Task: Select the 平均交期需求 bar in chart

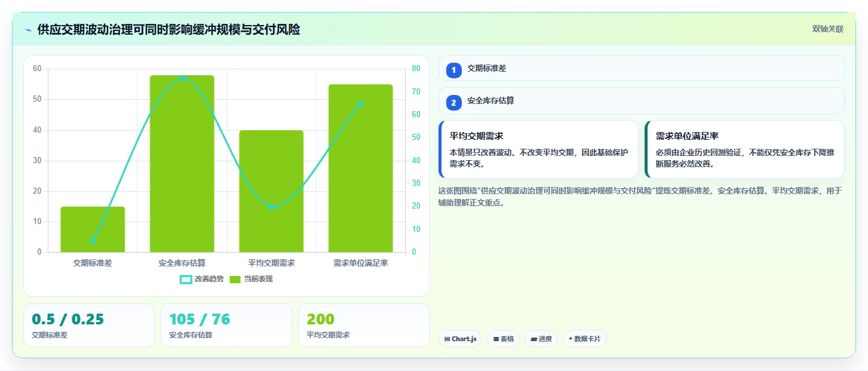Action: [271, 191]
